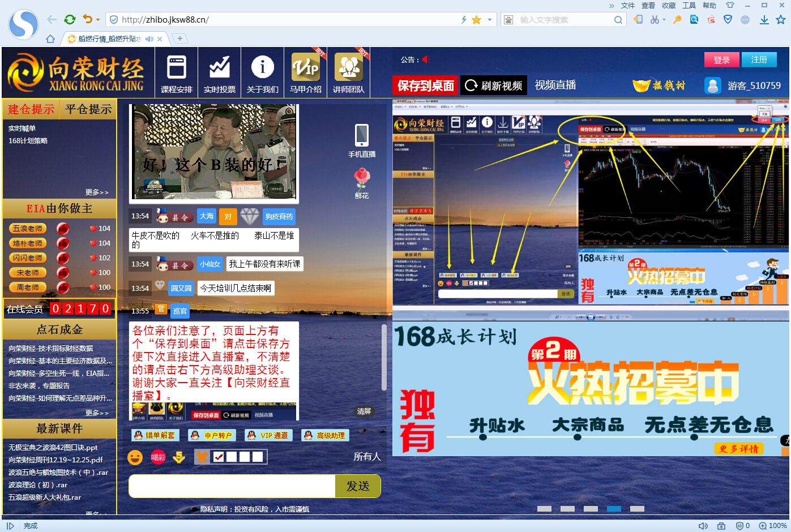
Task: Click the 摇钱树 money tree icon
Action: pyautogui.click(x=659, y=85)
